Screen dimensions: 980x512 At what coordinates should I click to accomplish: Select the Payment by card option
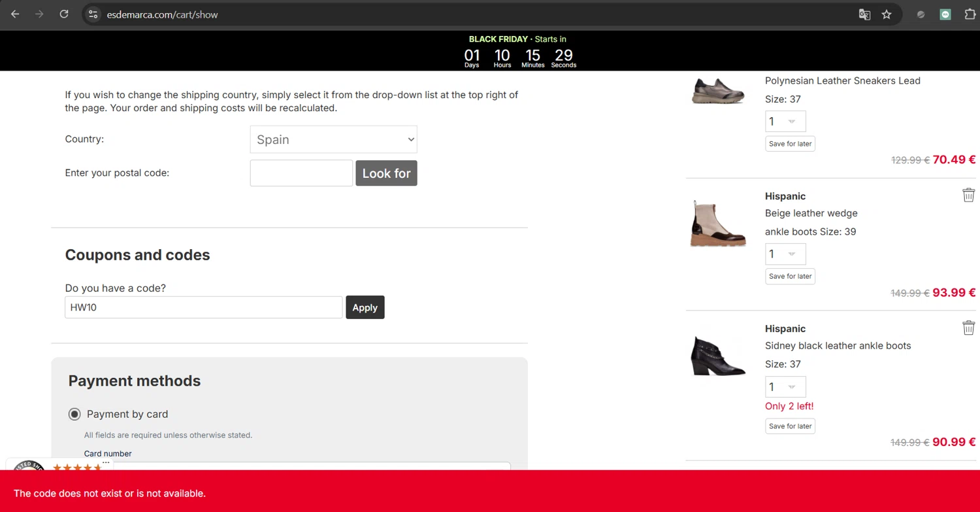[x=74, y=414]
